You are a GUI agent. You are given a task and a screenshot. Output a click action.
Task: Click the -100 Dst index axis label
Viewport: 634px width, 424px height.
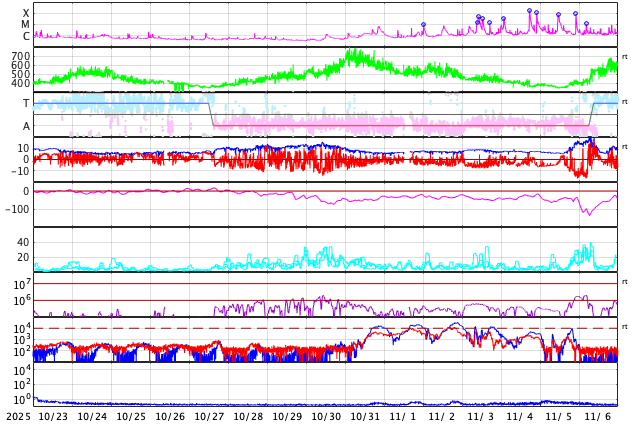tap(16, 209)
